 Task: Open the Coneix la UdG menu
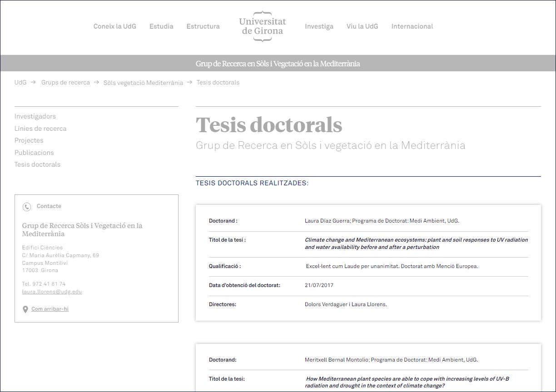point(114,26)
